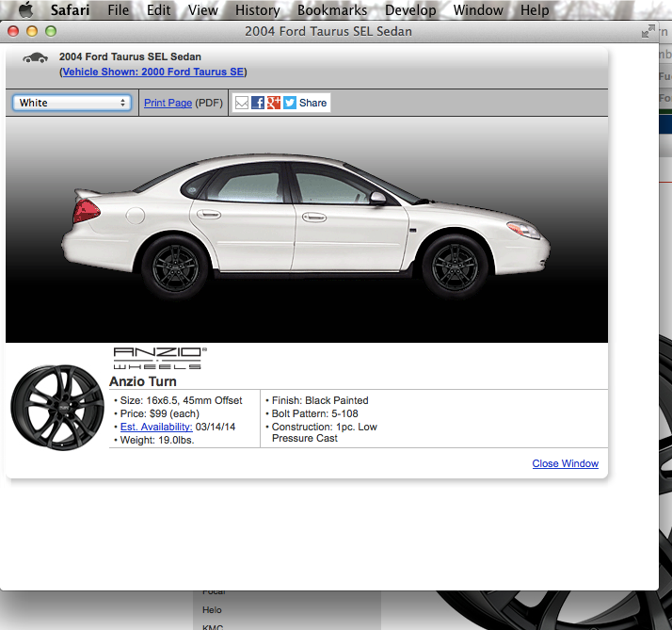Open the Safari menu
Screen dimensions: 672x630
click(x=70, y=9)
